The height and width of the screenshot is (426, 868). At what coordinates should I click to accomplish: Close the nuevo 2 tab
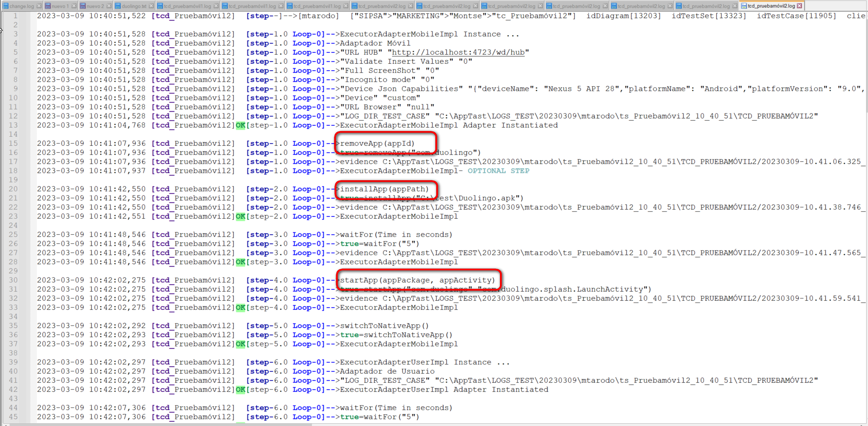(109, 6)
